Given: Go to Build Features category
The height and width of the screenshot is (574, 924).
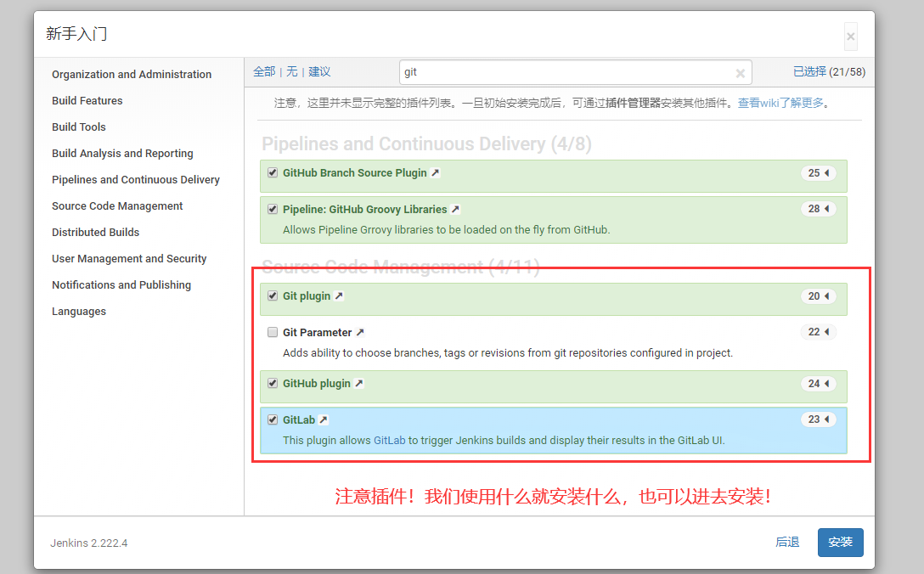Looking at the screenshot, I should coord(87,101).
